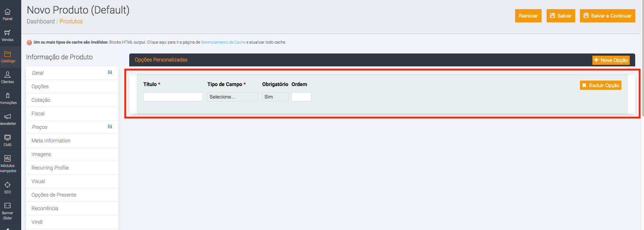The width and height of the screenshot is (644, 230).
Task: Select the Fiscal tab
Action: pos(72,114)
